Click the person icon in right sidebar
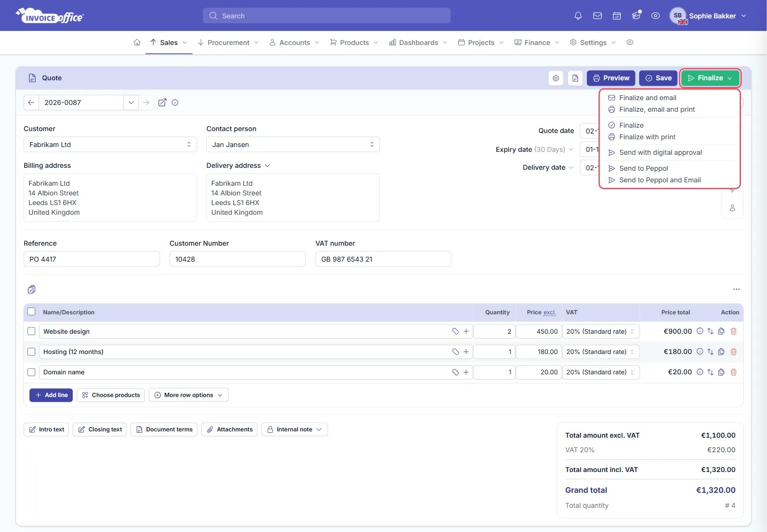The height and width of the screenshot is (532, 767). pos(732,208)
